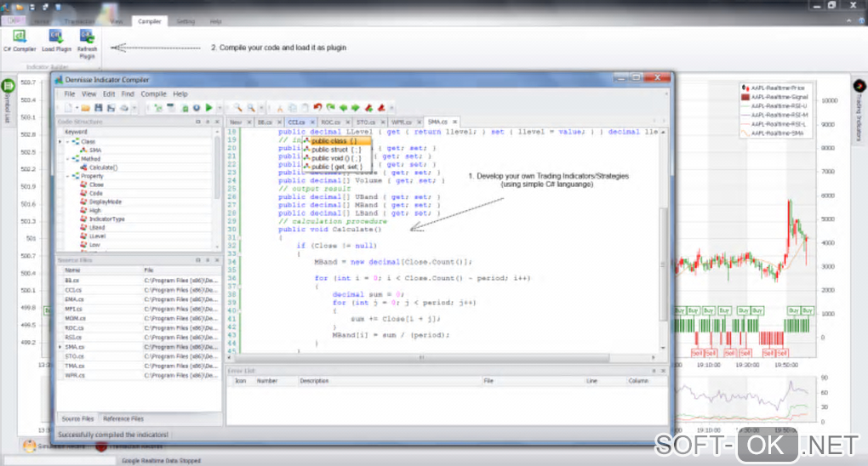Pin the Code Structure panel
868x466 pixels.
click(x=208, y=122)
